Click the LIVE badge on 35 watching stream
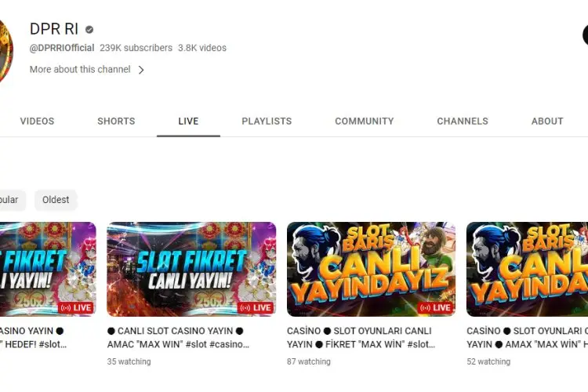 (256, 308)
